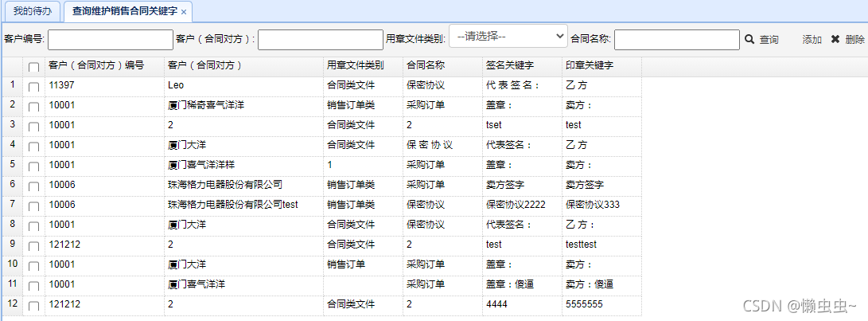Screen dimensions: 868x321
Task: Click the 查询 button
Action: pos(769,39)
